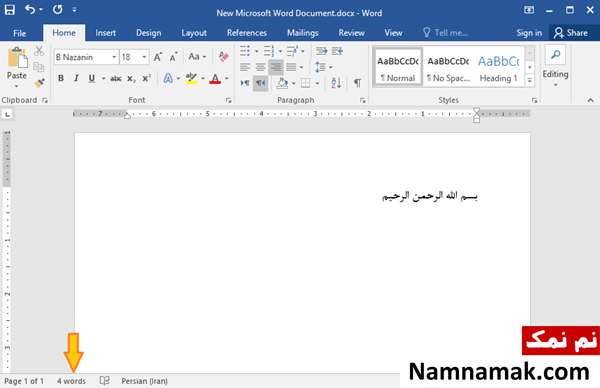
Task: Toggle right-to-left text direction
Action: (261, 83)
